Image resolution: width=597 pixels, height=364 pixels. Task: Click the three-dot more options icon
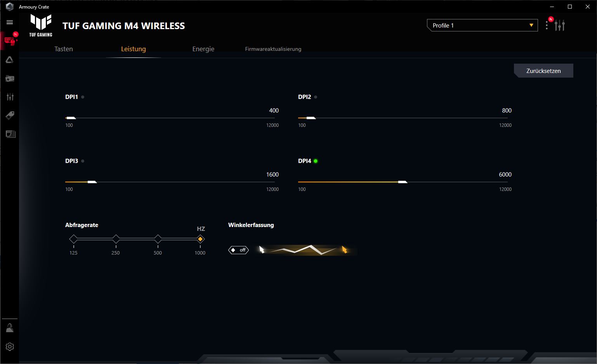coord(547,25)
